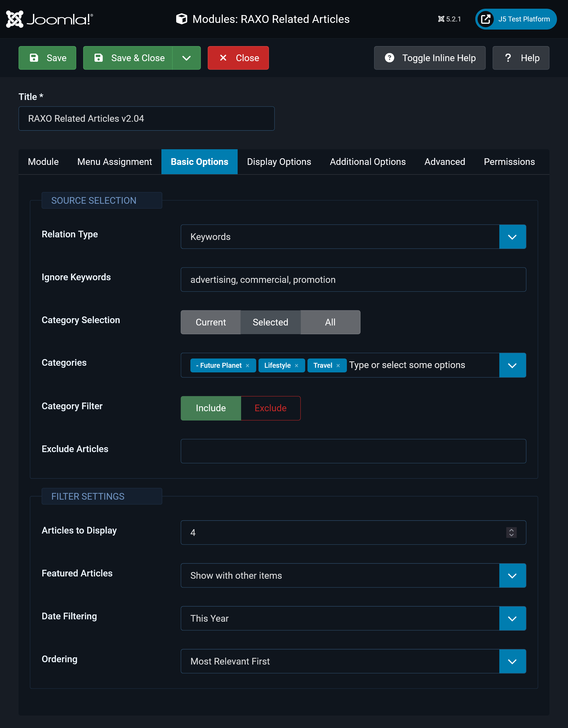Expand the Featured Articles dropdown
The height and width of the screenshot is (728, 568).
pyautogui.click(x=512, y=575)
